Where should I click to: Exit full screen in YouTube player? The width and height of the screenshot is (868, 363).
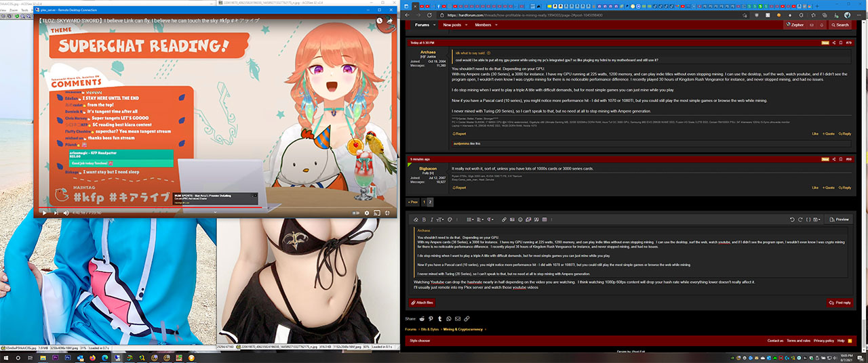[x=386, y=213]
